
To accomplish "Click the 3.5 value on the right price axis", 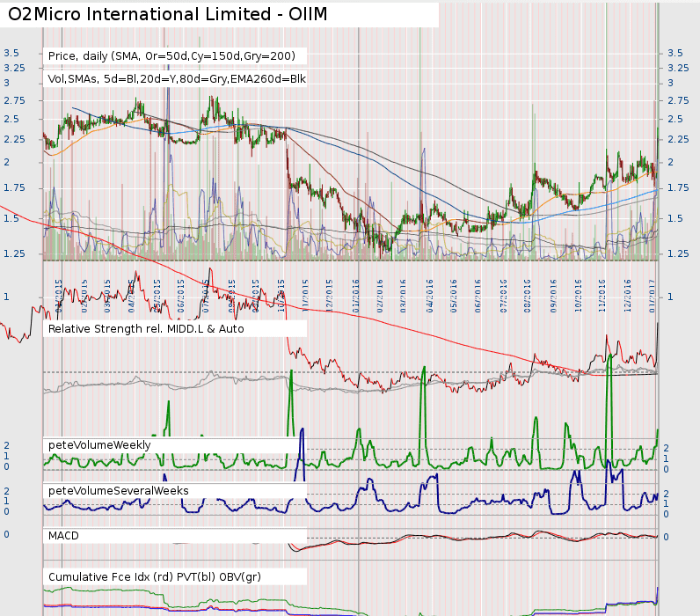I will 675,53.
